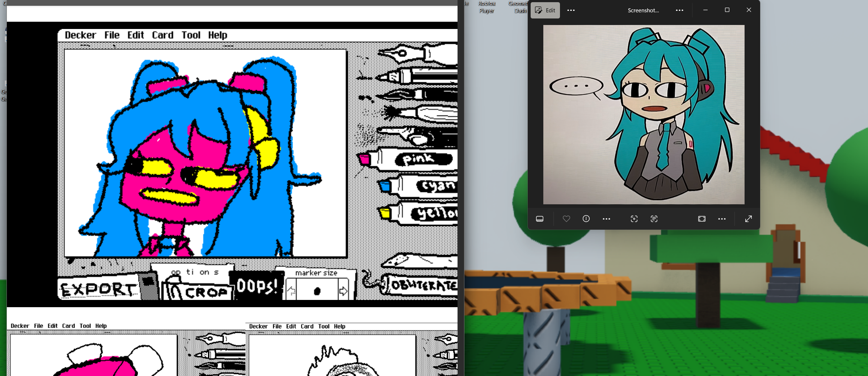This screenshot has height=376, width=868.
Task: Click the Screenshot... title in Photos window
Action: (643, 10)
